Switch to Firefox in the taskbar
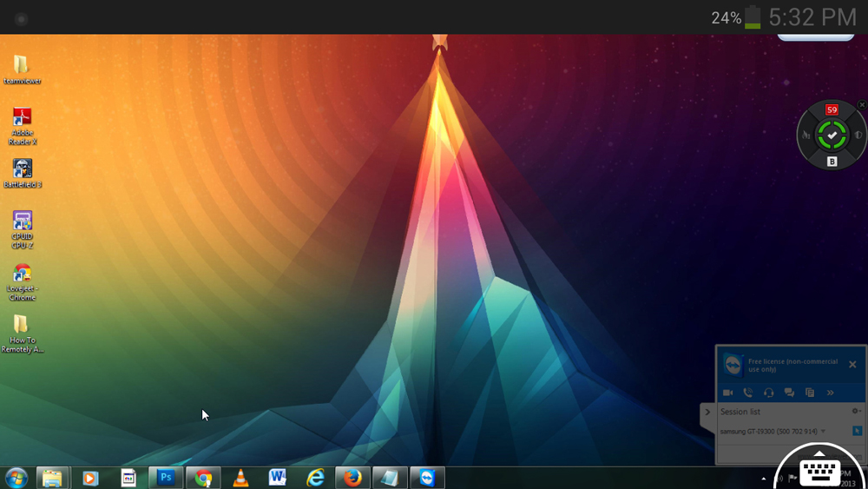This screenshot has height=489, width=868. pos(352,478)
